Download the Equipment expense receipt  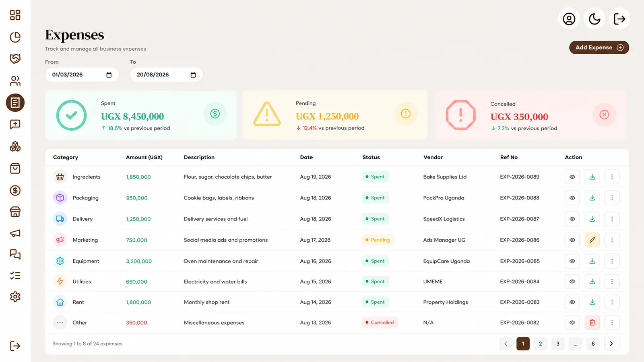(x=592, y=261)
